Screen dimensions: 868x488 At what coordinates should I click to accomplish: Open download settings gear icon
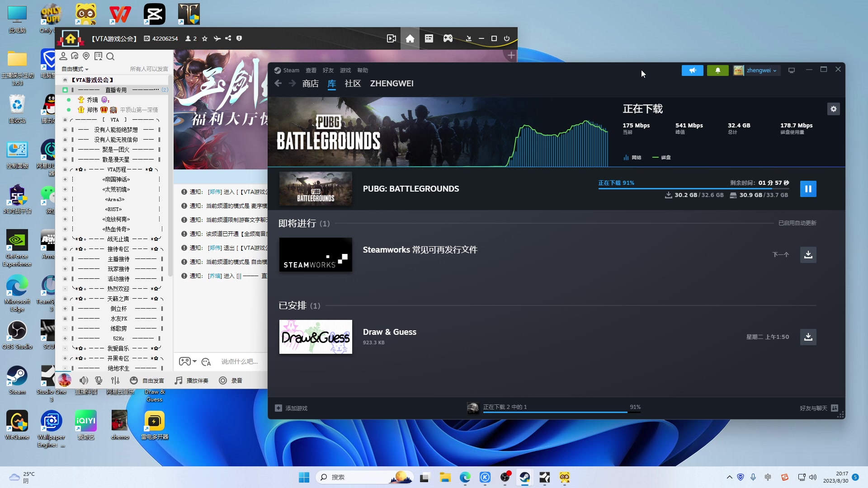[x=833, y=109]
